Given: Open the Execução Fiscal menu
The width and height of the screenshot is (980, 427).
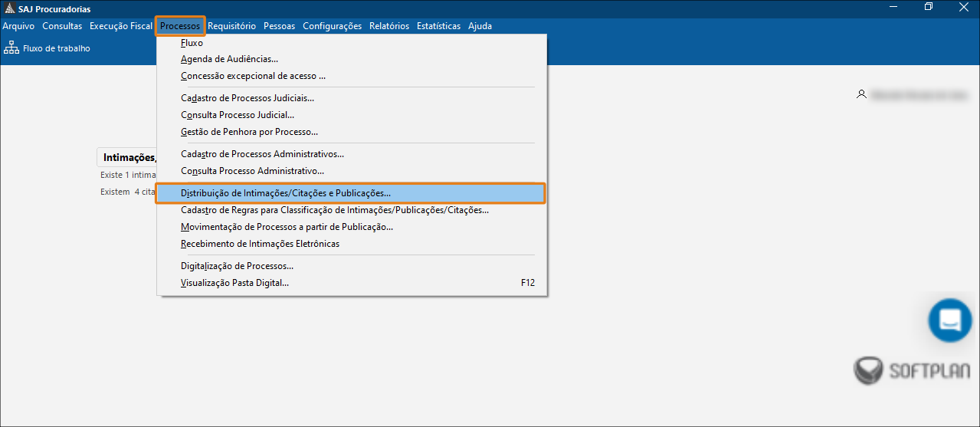Looking at the screenshot, I should click(120, 26).
